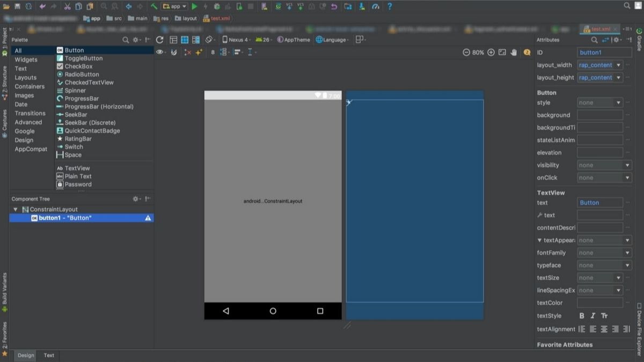Select Widgets palette category

[x=26, y=60]
